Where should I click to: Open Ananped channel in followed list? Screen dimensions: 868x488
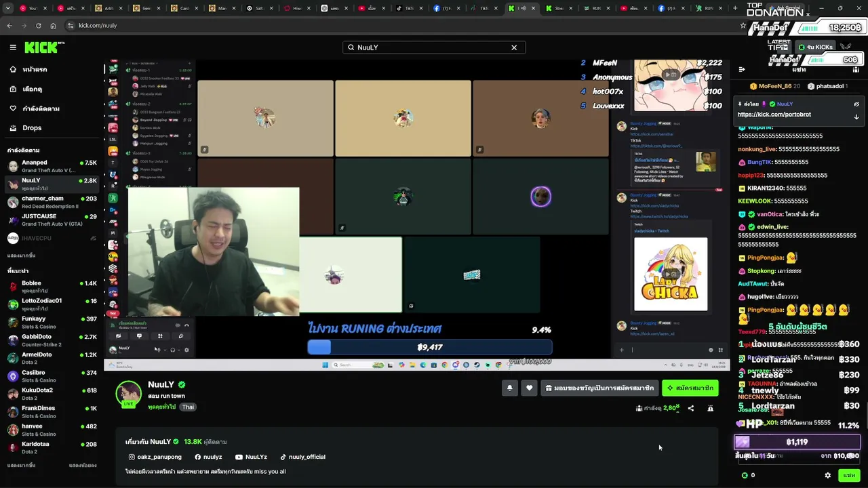point(52,166)
